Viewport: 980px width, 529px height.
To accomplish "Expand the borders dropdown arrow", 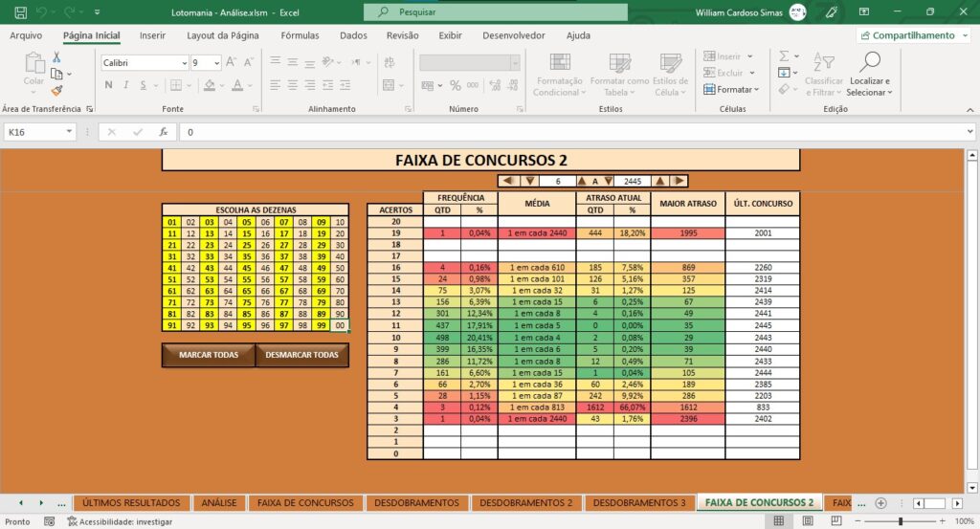I will coord(190,85).
